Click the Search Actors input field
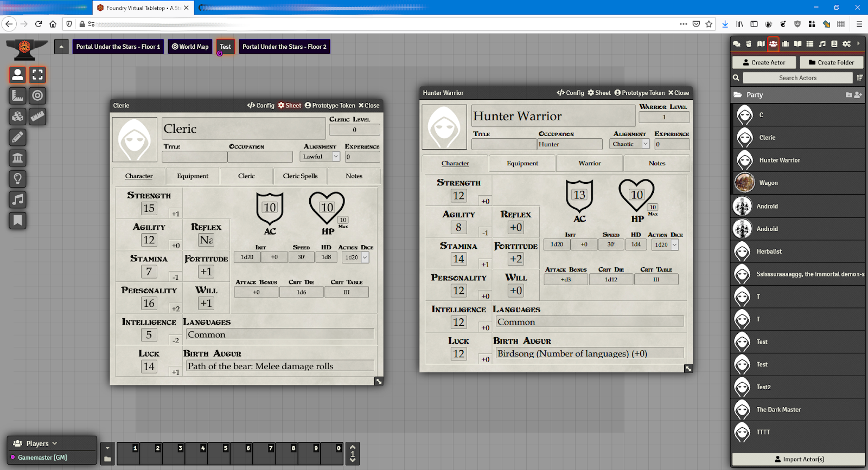This screenshot has width=868, height=470. 797,78
